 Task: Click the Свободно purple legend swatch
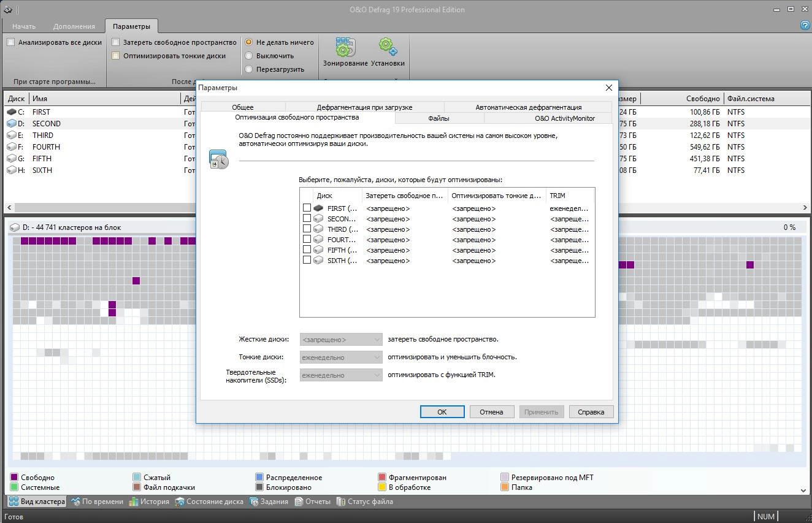pyautogui.click(x=15, y=477)
